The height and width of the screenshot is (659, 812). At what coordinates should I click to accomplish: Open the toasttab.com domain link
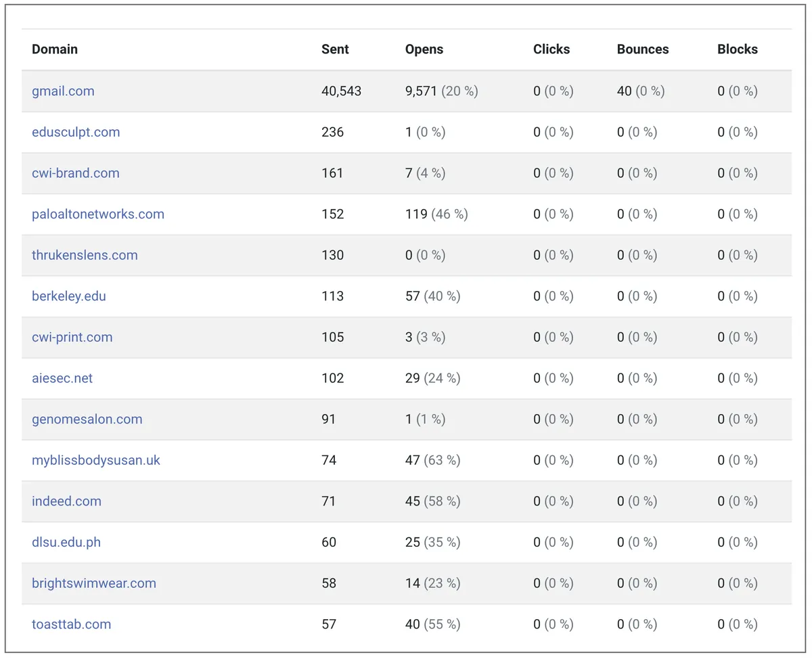pos(72,624)
